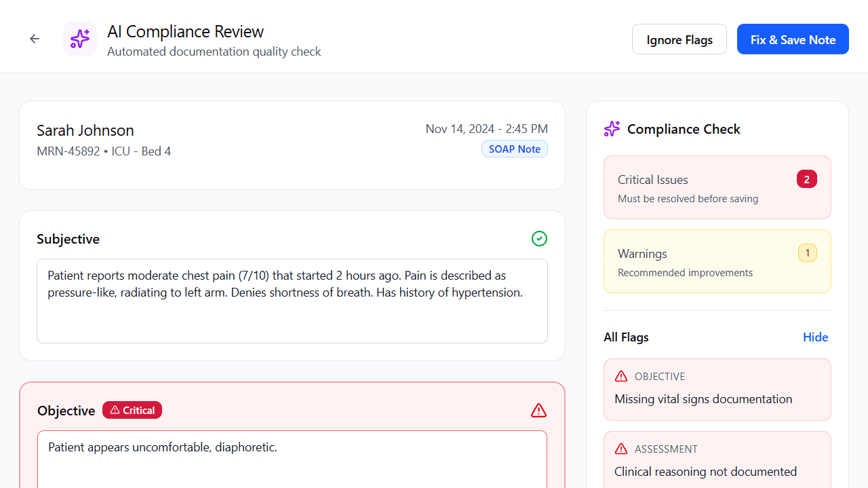
Task: Click the green checkmark on Subjective section
Action: [x=539, y=238]
